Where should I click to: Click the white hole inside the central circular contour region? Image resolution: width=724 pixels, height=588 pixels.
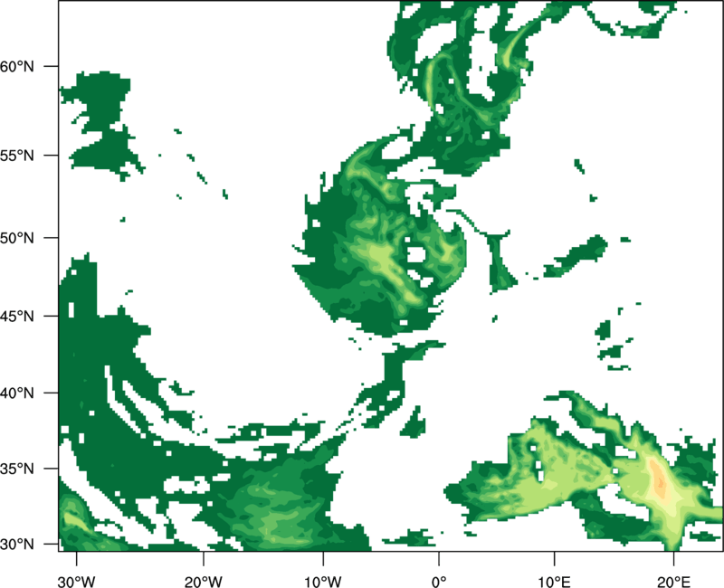click(x=416, y=254)
